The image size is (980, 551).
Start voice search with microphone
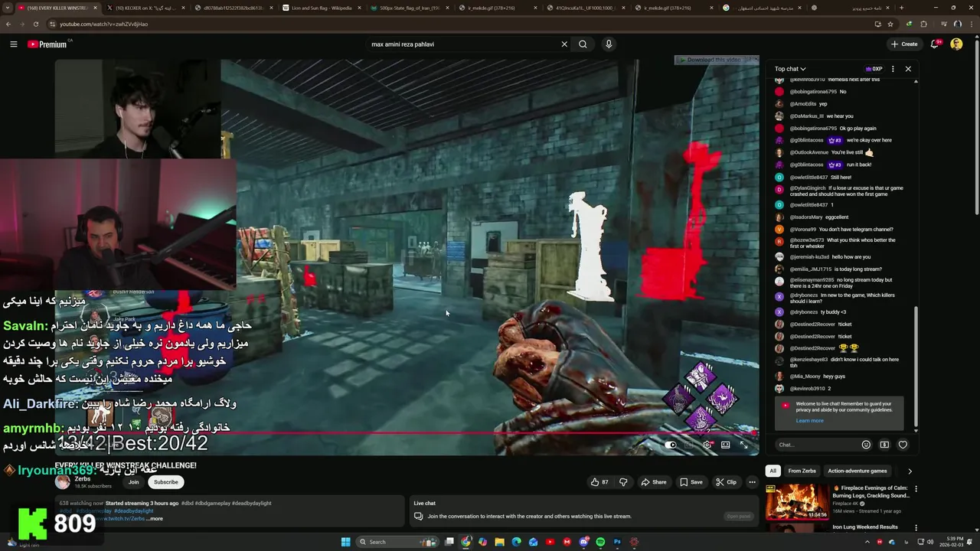pyautogui.click(x=609, y=44)
